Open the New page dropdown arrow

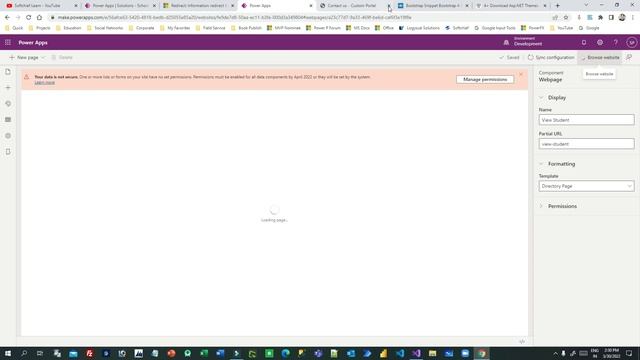(43, 58)
